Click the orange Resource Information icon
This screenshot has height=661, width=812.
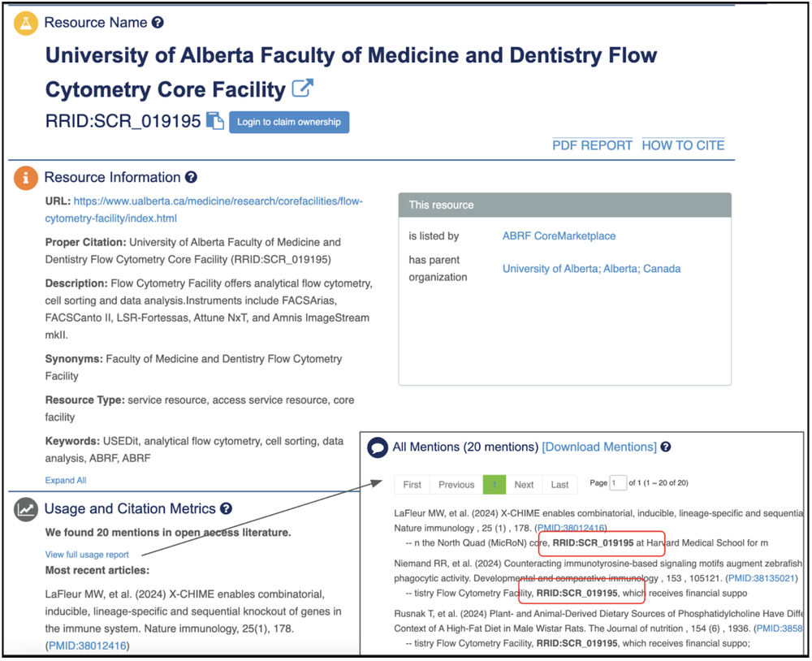point(25,178)
